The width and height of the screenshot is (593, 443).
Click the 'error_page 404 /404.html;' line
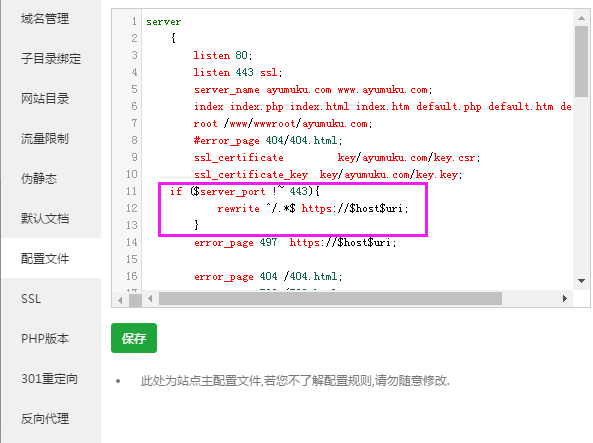[x=268, y=277]
